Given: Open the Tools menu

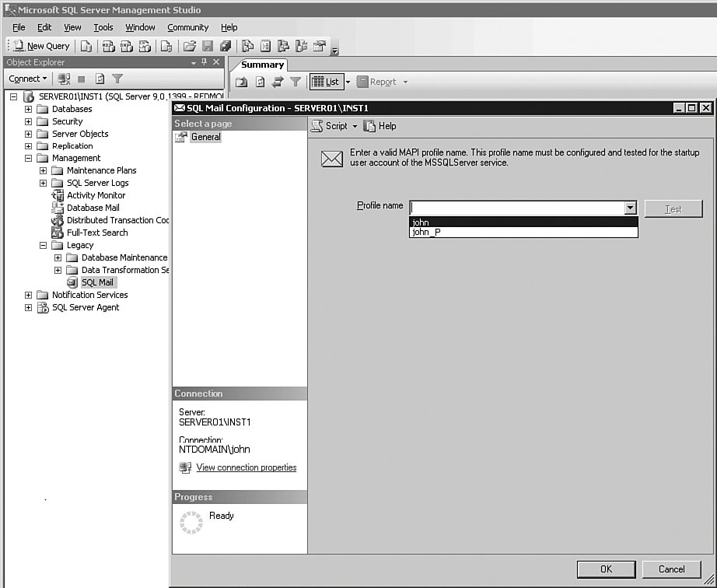Looking at the screenshot, I should [x=103, y=27].
